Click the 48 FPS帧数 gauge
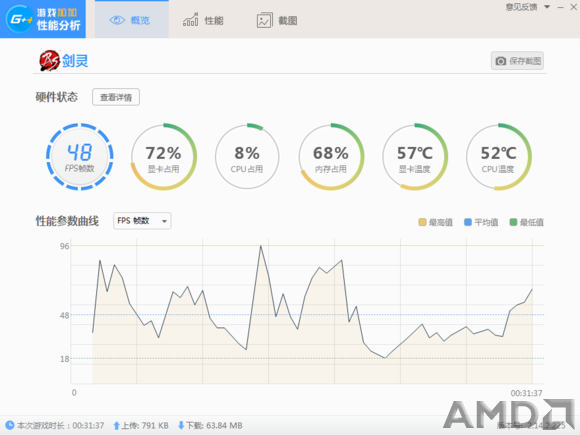Screen dimensions: 580x435 click(x=80, y=157)
